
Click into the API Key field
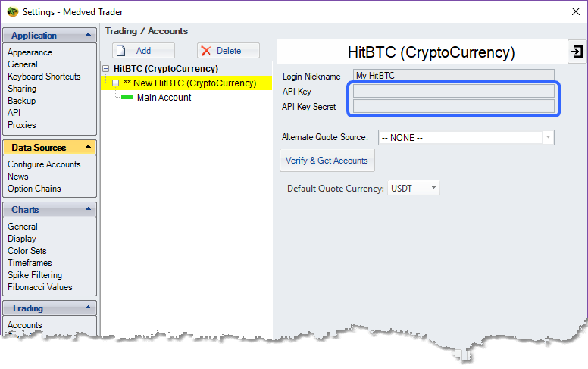(453, 91)
